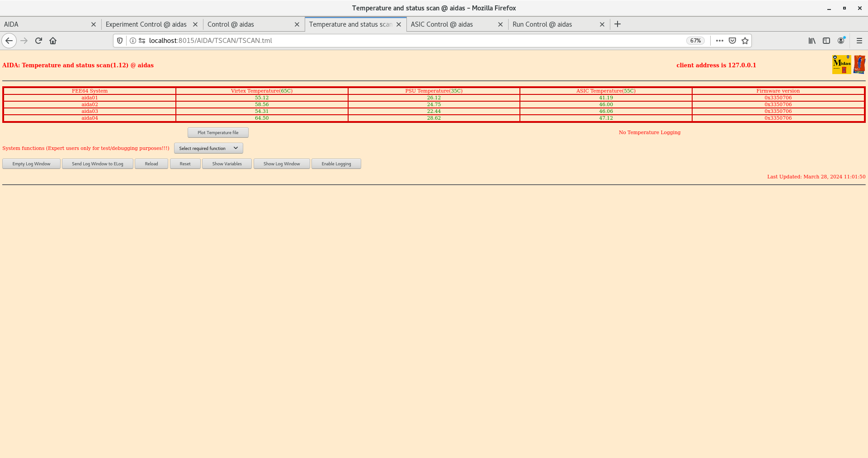Viewport: 868px width, 458px height.
Task: Expand the Select required function dropdown
Action: point(208,148)
